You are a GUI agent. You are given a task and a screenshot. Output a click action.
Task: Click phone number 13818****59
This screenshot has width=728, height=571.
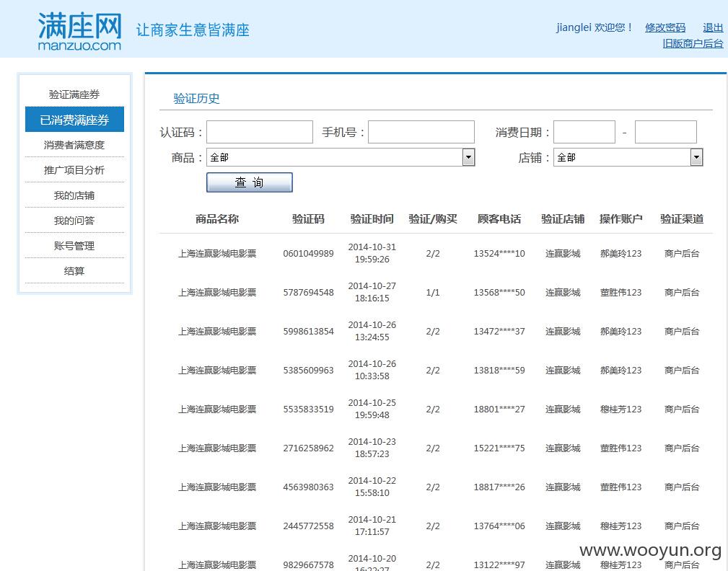(499, 371)
